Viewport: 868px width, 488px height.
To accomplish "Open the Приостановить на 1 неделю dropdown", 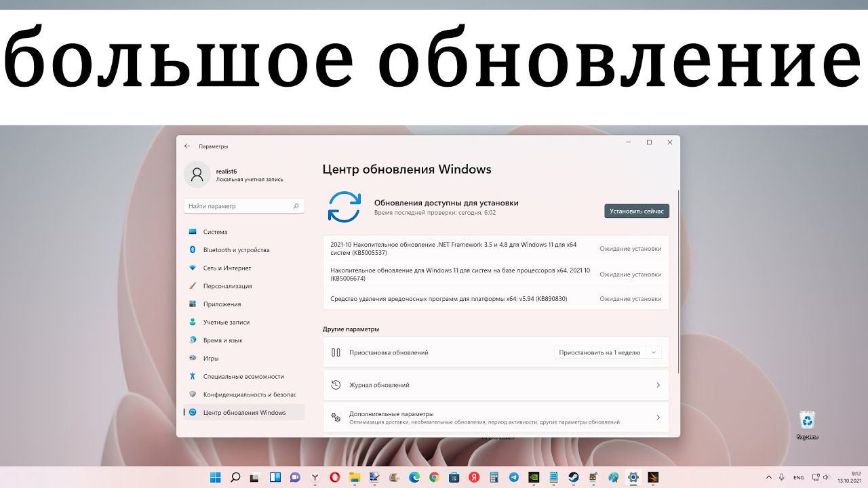I will (608, 352).
